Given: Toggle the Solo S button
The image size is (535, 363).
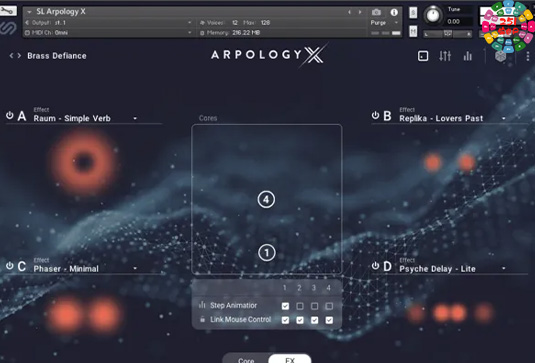Looking at the screenshot, I should point(413,13).
